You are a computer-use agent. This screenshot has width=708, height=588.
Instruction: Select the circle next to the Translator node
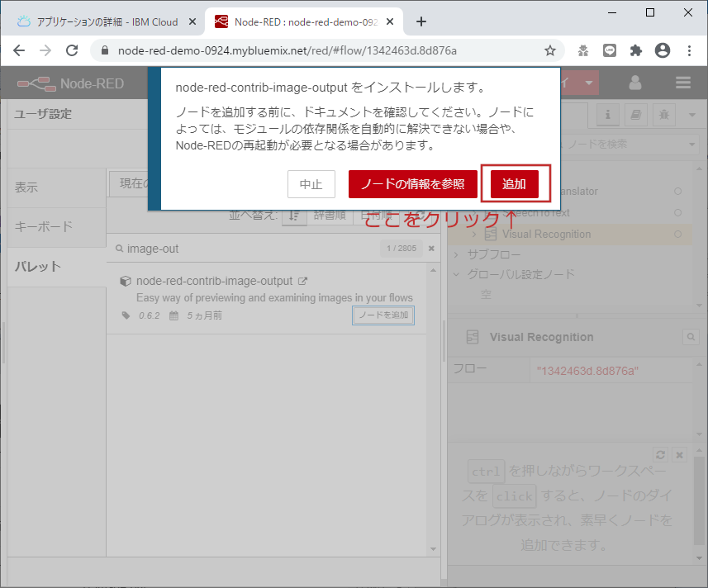point(677,191)
